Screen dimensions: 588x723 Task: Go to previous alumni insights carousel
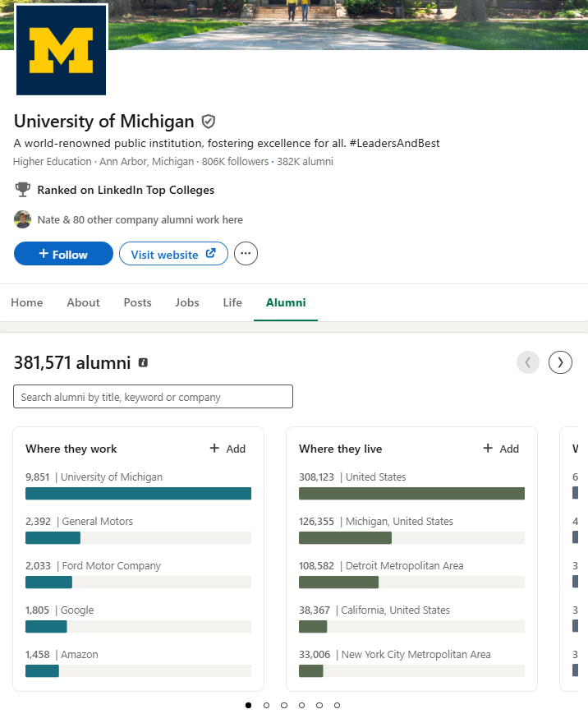(528, 362)
